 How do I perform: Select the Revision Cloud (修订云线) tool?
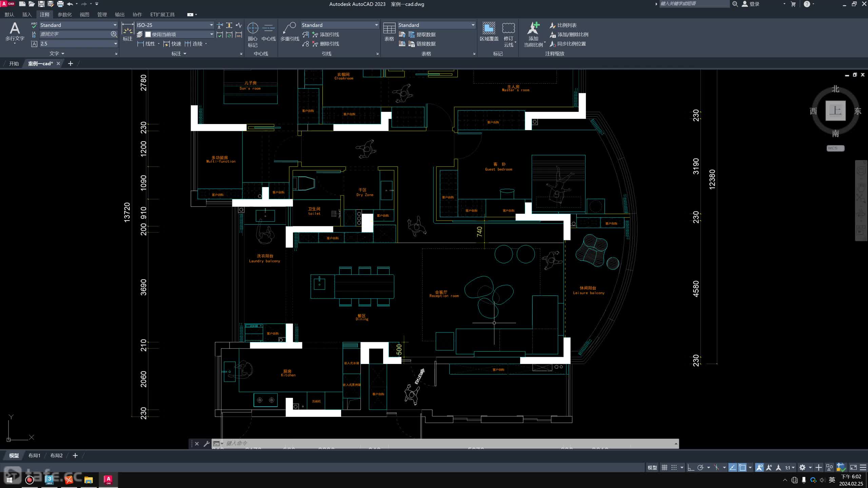509,35
